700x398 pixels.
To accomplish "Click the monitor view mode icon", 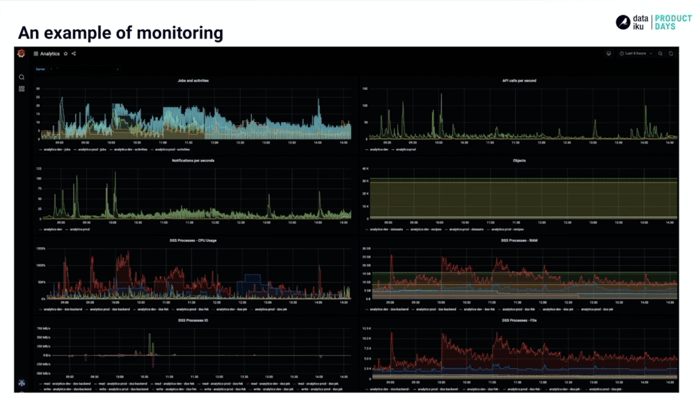I will (x=608, y=54).
